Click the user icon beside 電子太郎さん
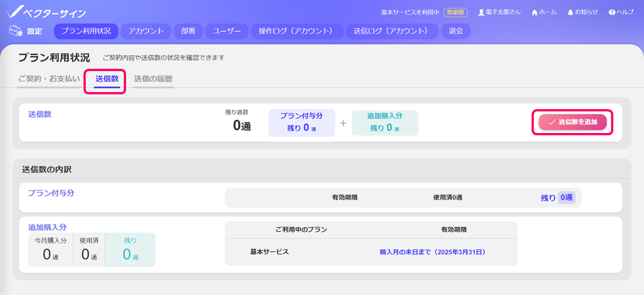The width and height of the screenshot is (644, 295). pyautogui.click(x=481, y=13)
